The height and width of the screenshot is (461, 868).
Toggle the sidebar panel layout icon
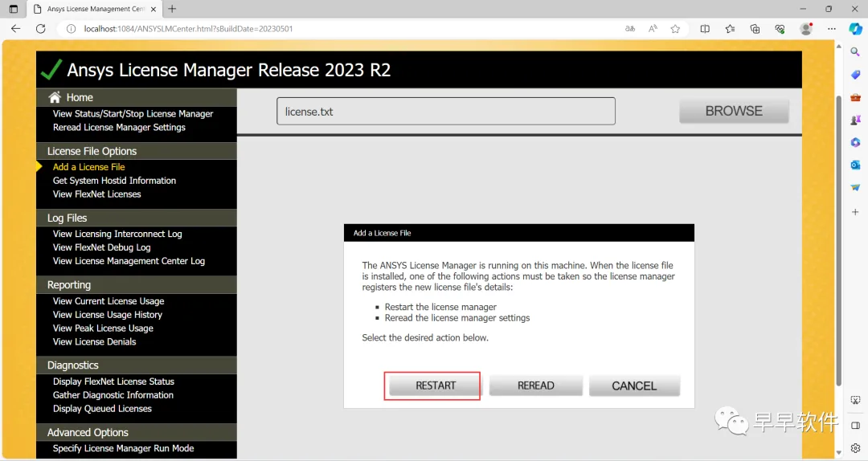[x=855, y=426]
